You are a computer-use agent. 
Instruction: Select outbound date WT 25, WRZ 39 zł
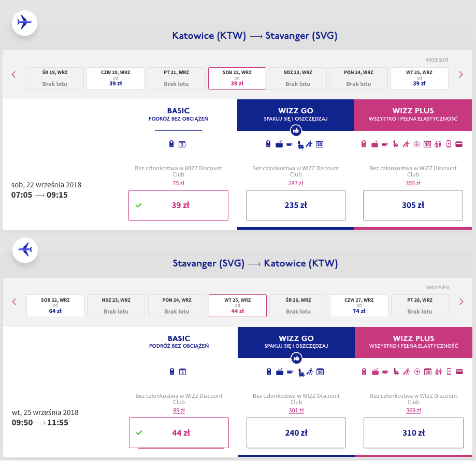[x=419, y=78]
